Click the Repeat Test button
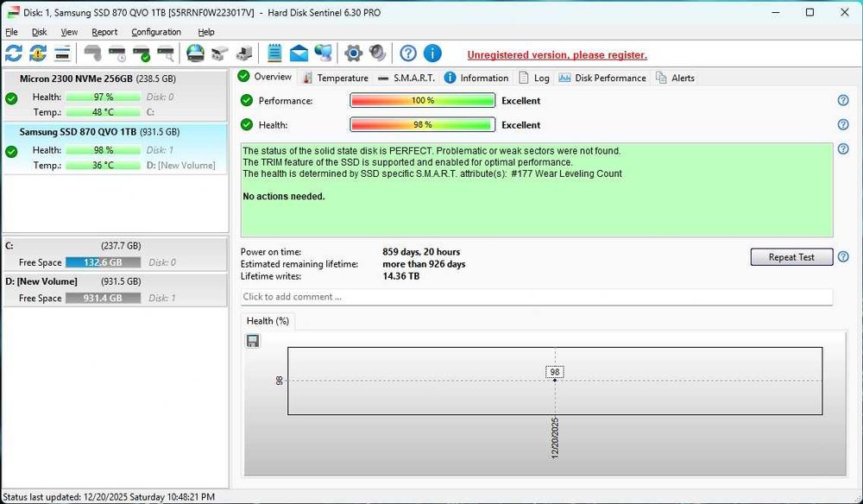The height and width of the screenshot is (504, 863). point(791,257)
